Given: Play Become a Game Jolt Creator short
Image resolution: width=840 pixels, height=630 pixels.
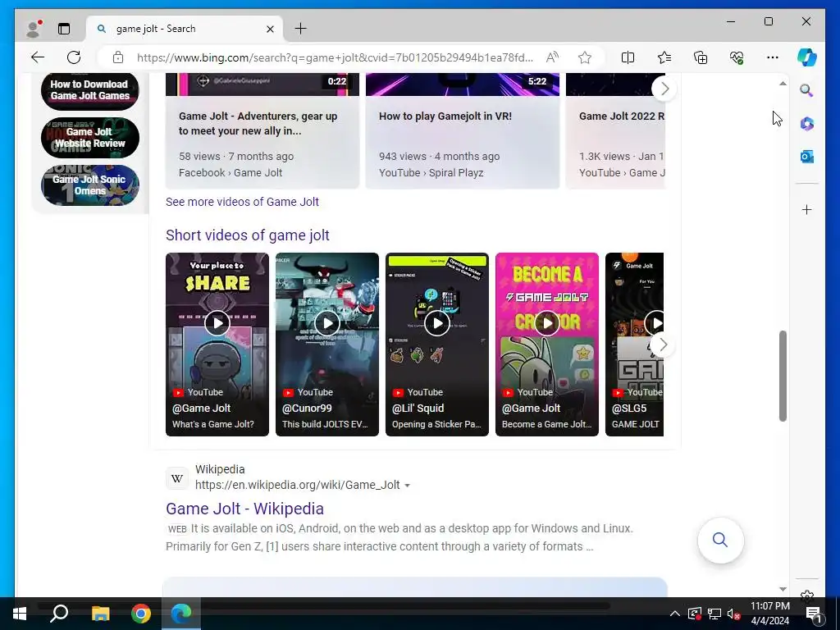Looking at the screenshot, I should 547,345.
